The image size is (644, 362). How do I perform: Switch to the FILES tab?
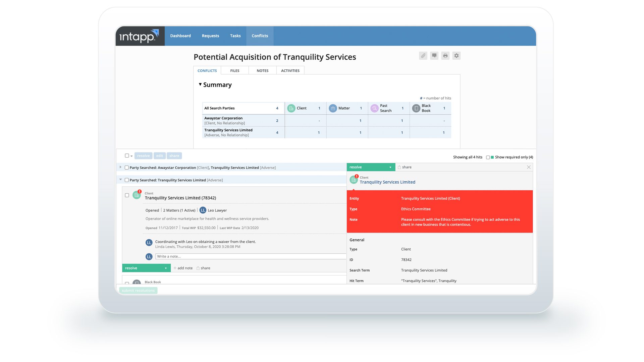[235, 71]
